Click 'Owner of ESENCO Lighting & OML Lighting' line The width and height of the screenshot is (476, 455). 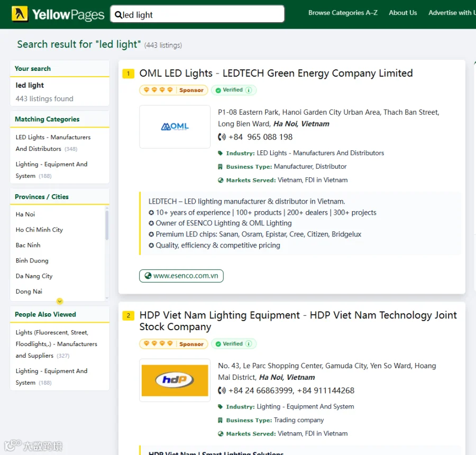[x=220, y=223]
